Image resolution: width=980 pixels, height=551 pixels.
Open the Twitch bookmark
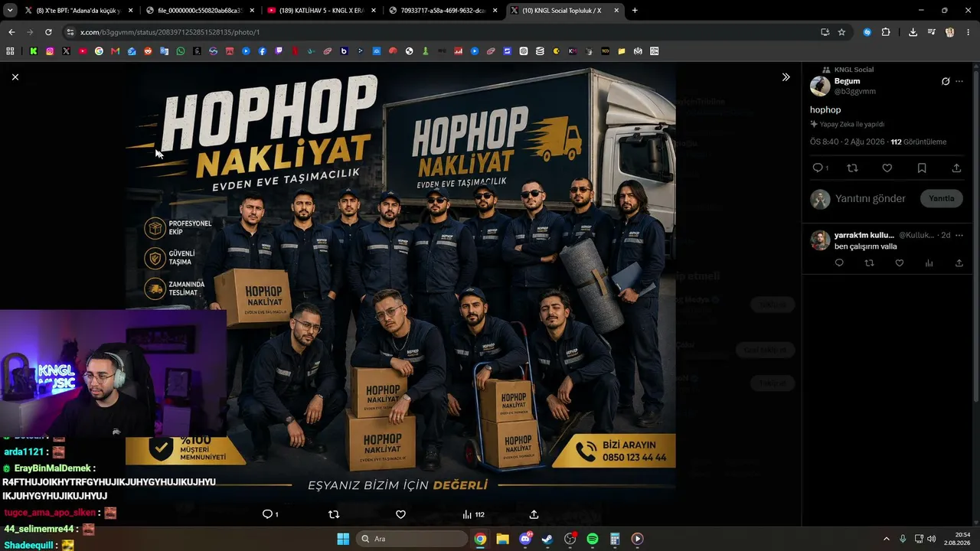pyautogui.click(x=279, y=51)
